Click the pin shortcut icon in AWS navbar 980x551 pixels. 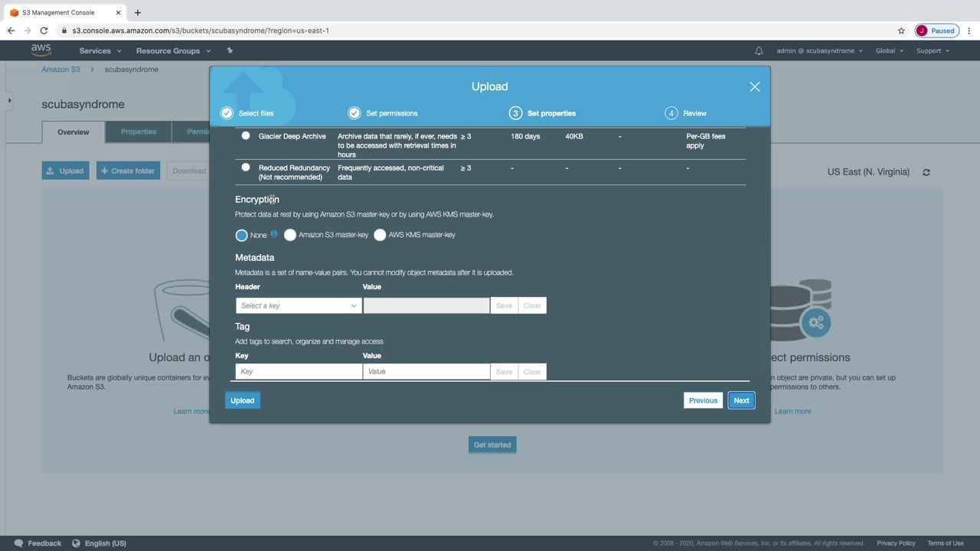coord(230,51)
